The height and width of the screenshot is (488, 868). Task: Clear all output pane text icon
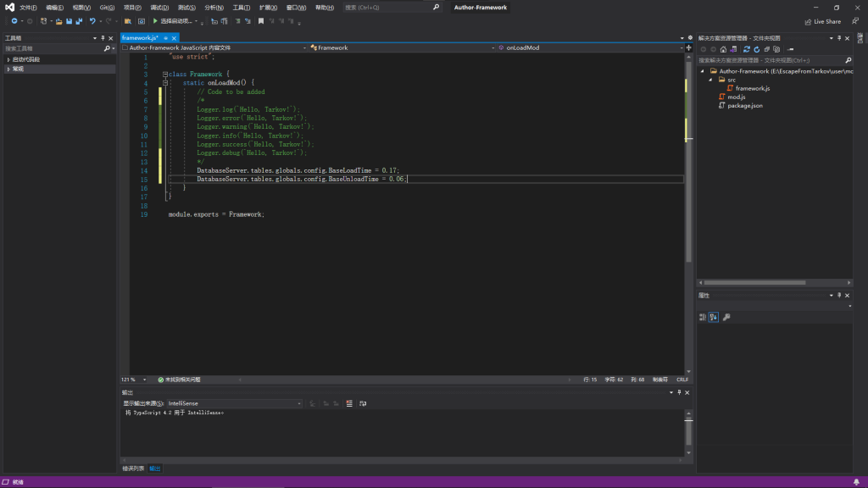pyautogui.click(x=349, y=403)
